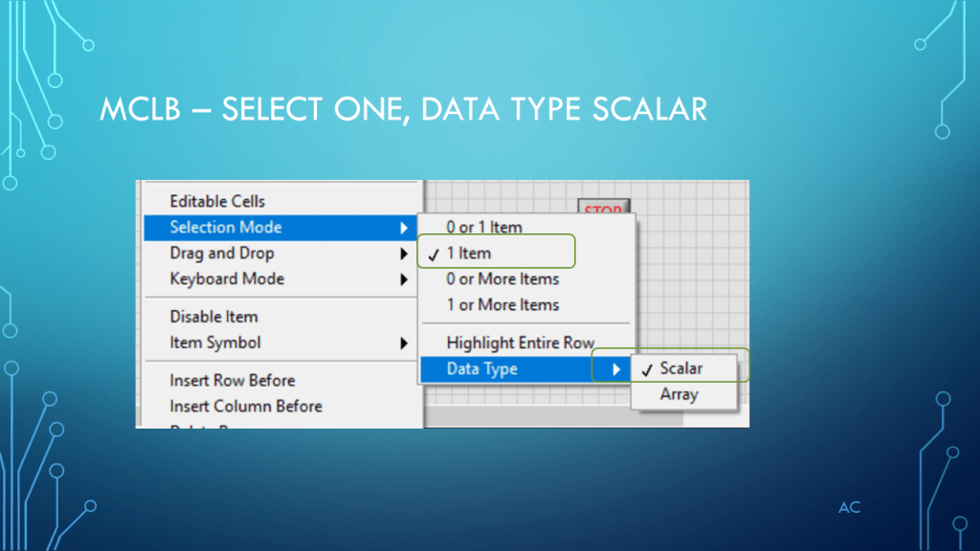The height and width of the screenshot is (551, 980).
Task: Expand the Data Type submenu arrow
Action: click(617, 369)
